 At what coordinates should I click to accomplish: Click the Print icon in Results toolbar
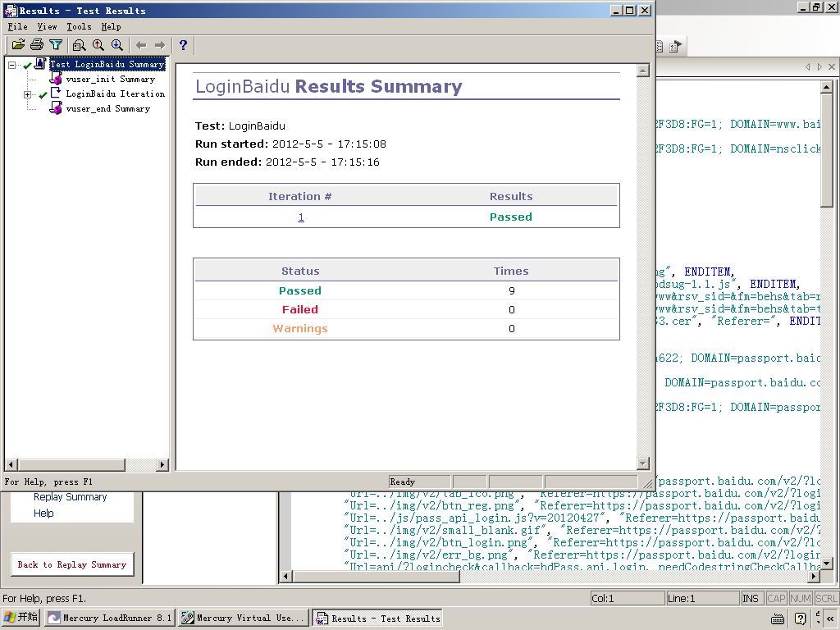click(36, 45)
